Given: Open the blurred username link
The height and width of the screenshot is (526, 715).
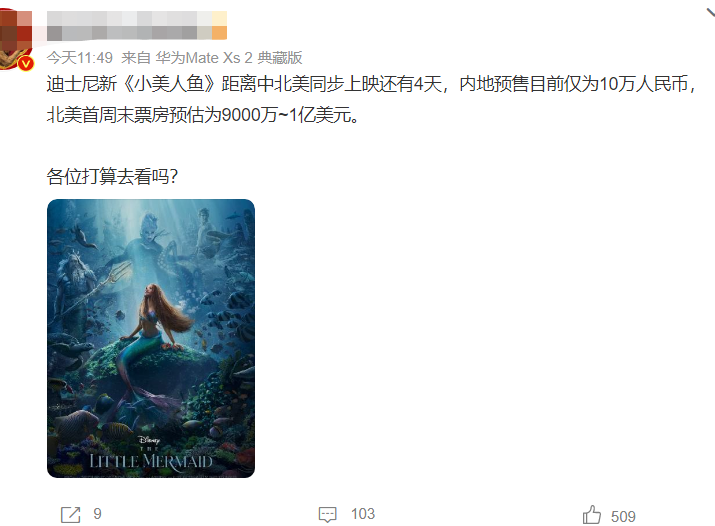Looking at the screenshot, I should (x=129, y=26).
